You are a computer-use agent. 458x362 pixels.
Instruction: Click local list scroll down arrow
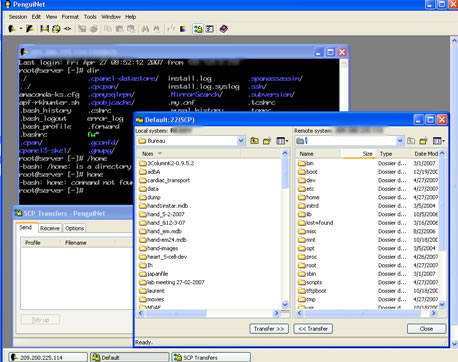click(285, 304)
